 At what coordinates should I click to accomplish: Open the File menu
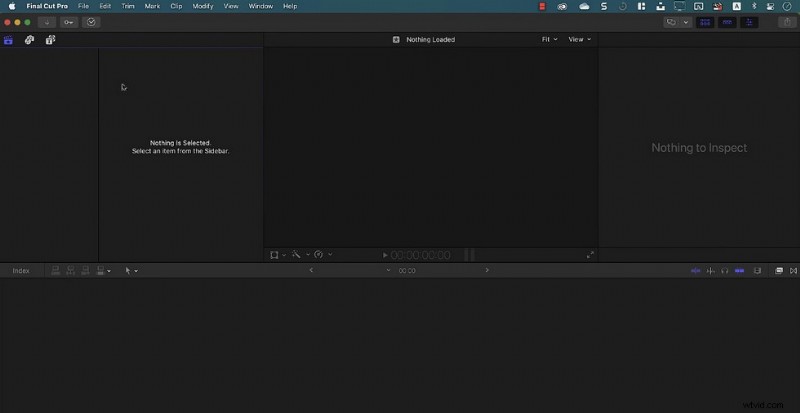[x=83, y=6]
